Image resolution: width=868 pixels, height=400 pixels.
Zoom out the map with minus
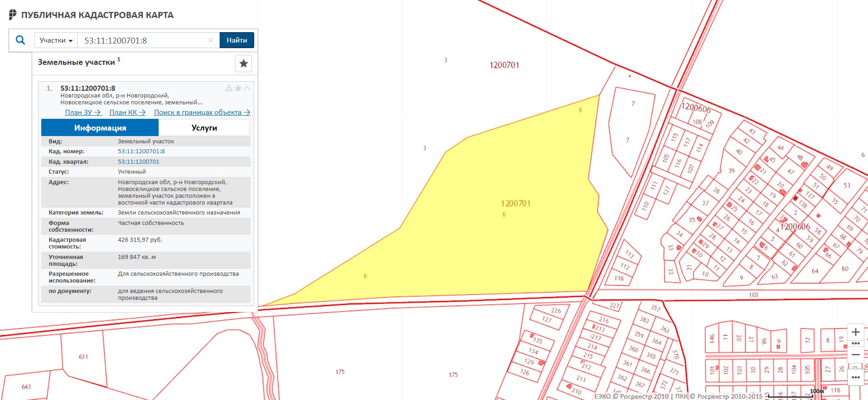pos(855,355)
